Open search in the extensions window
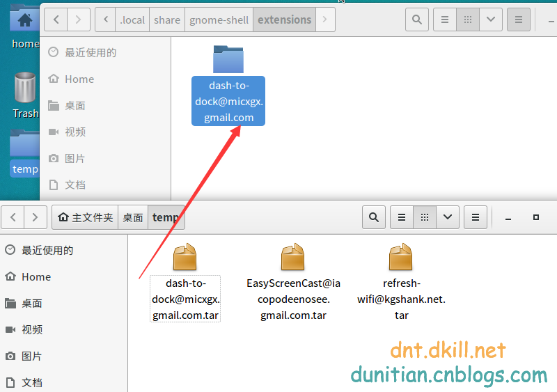This screenshot has width=557, height=392. click(416, 19)
